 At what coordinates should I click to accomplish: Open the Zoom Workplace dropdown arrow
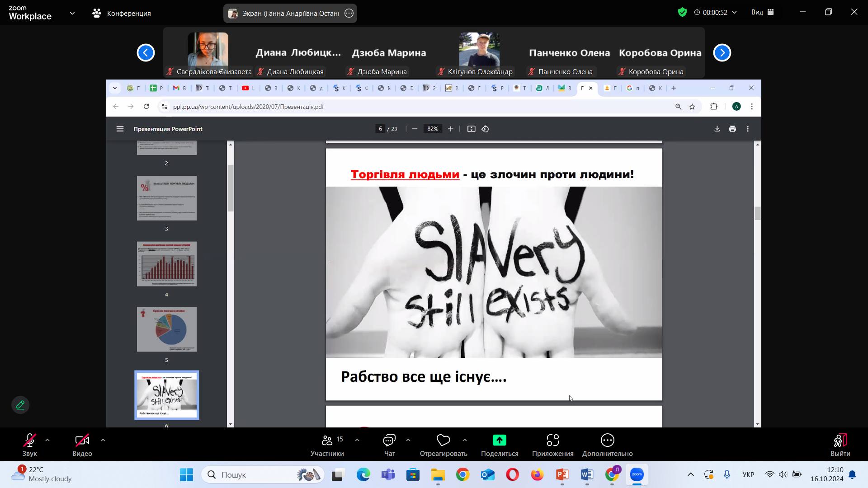point(72,13)
